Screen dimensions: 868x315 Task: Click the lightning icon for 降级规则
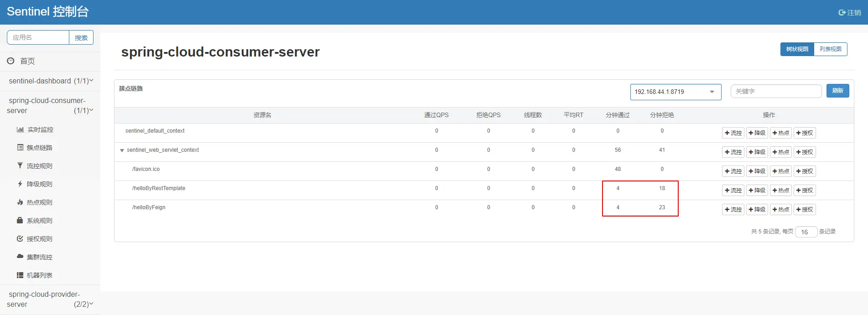[x=20, y=184]
